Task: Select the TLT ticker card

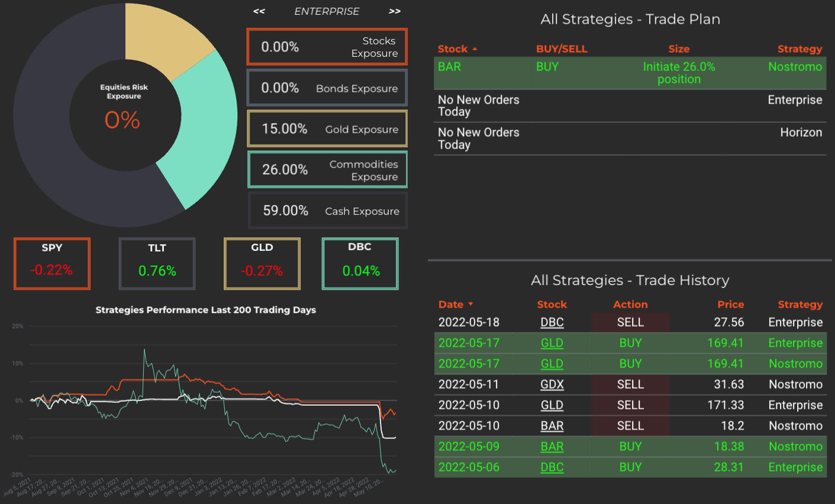Action: click(157, 263)
